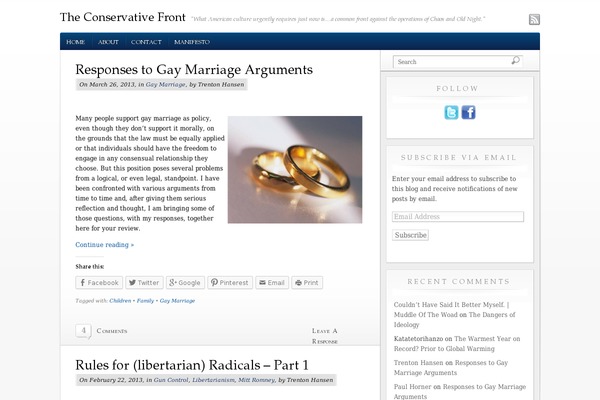Open Responses to Gay Marriage Arguments title

click(194, 70)
